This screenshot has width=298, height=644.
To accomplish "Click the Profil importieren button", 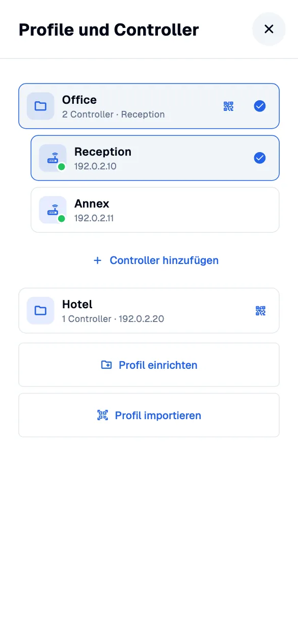I will tap(149, 415).
